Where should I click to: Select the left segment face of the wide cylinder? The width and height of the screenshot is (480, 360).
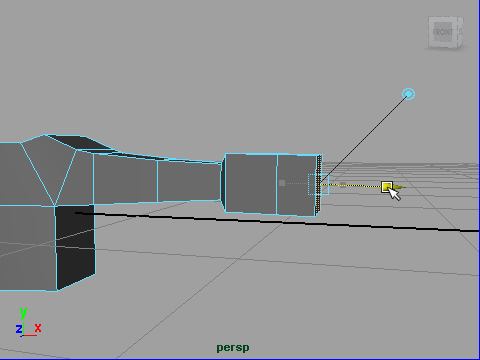[251, 183]
